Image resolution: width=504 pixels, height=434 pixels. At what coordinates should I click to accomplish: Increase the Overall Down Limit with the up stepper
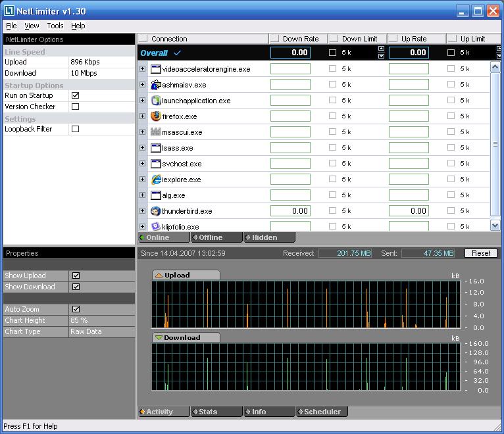point(381,49)
